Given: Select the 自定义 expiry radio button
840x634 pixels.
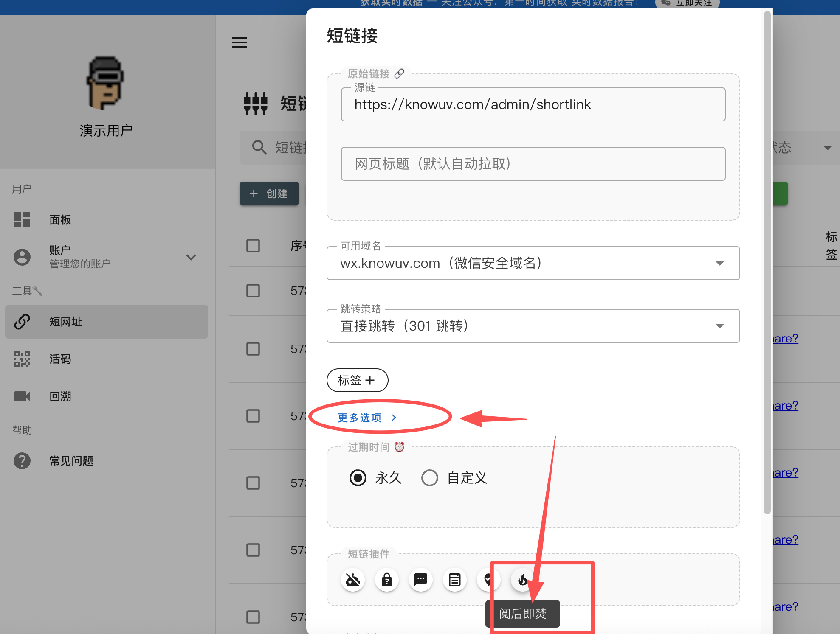Looking at the screenshot, I should click(x=429, y=478).
